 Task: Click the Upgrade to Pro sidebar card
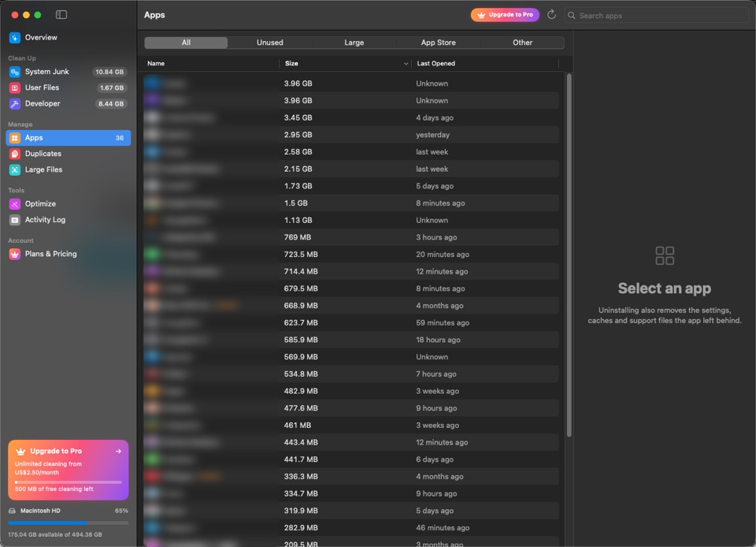coord(69,470)
